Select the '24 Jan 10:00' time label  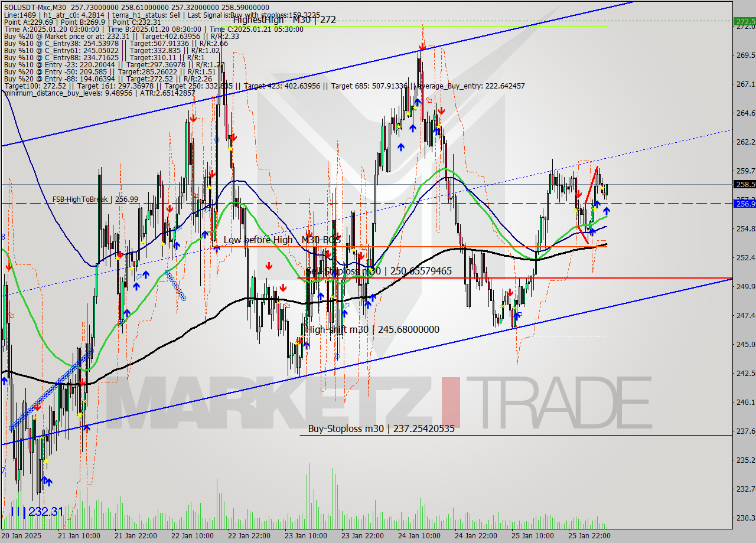pos(419,536)
